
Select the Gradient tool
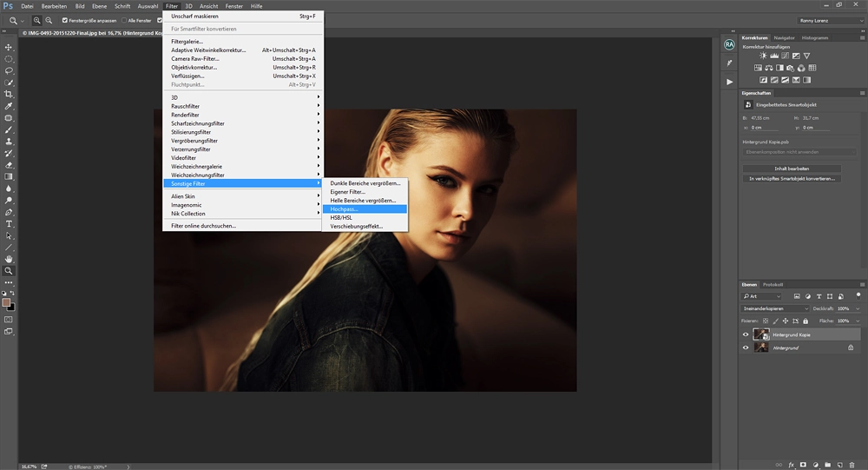click(9, 177)
